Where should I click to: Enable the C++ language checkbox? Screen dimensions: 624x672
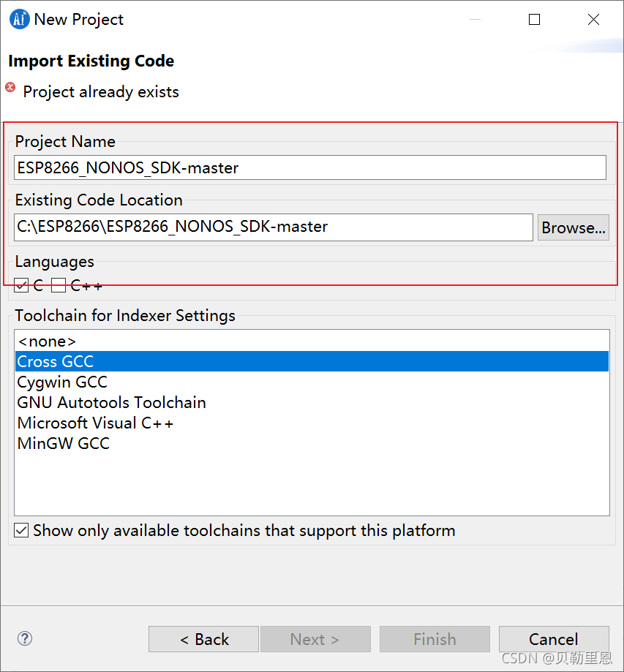point(59,285)
